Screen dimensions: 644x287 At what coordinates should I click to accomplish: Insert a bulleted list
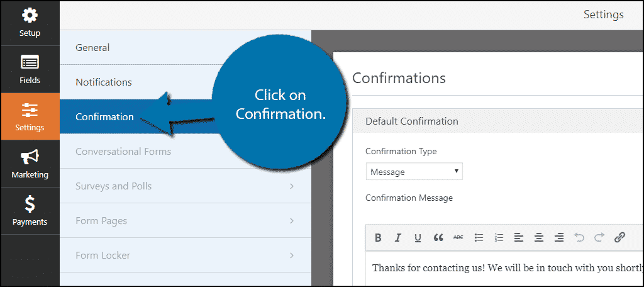click(479, 237)
